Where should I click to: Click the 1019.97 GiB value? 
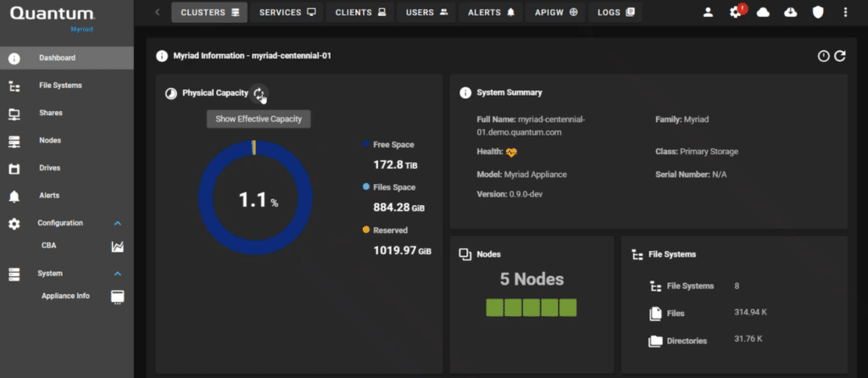pos(403,250)
